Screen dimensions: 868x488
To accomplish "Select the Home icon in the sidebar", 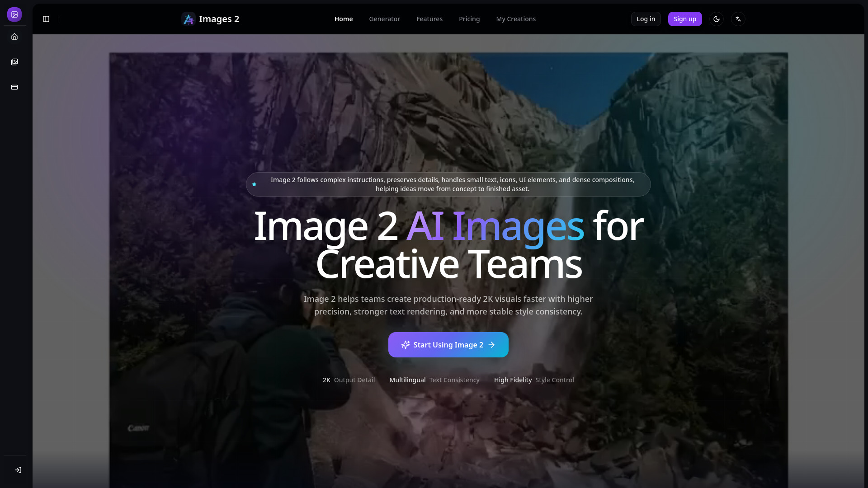I will (x=14, y=36).
